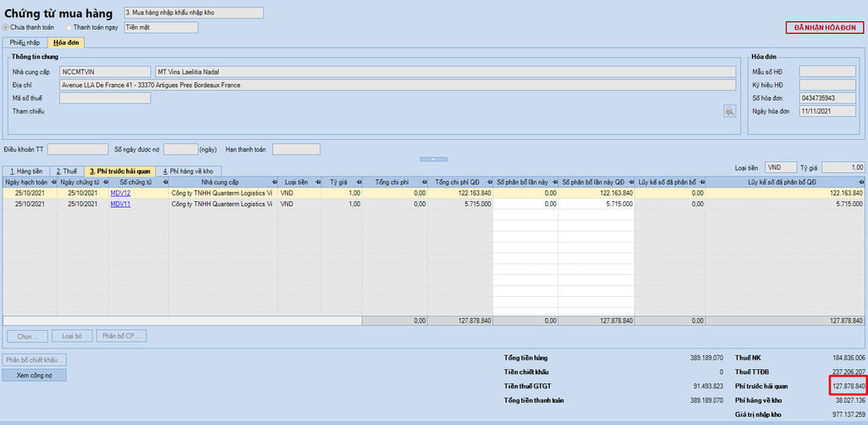
Task: Select the Nhà cung cấp cell in MDV11 row
Action: 223,204
